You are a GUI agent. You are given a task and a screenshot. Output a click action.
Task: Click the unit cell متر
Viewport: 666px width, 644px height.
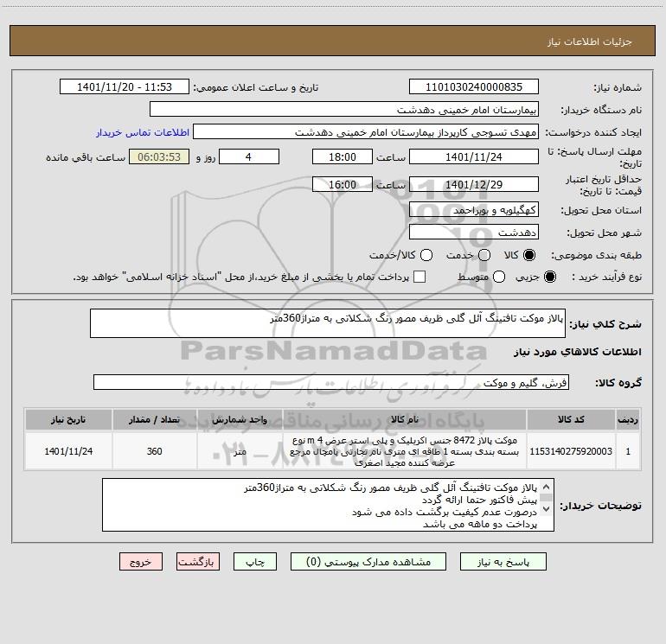[x=240, y=451]
